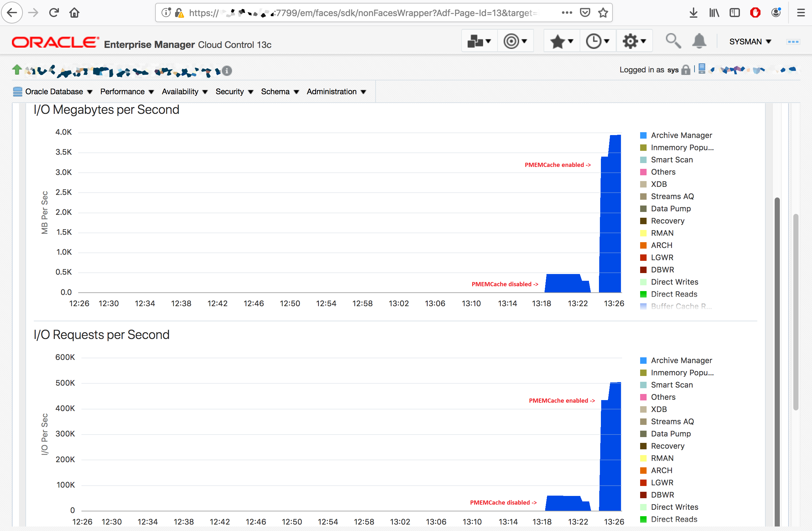Click the outer page vertical scrollbar
This screenshot has height=531, width=812.
tap(795, 312)
